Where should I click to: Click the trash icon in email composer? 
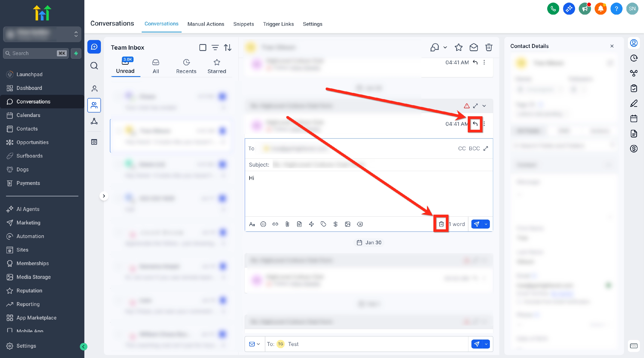tap(441, 224)
